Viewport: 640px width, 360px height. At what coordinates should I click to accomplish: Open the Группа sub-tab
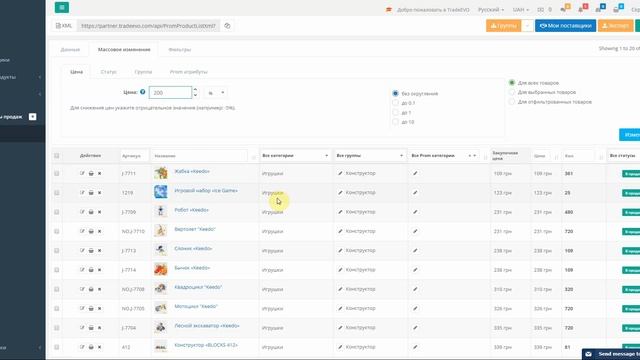coord(143,72)
